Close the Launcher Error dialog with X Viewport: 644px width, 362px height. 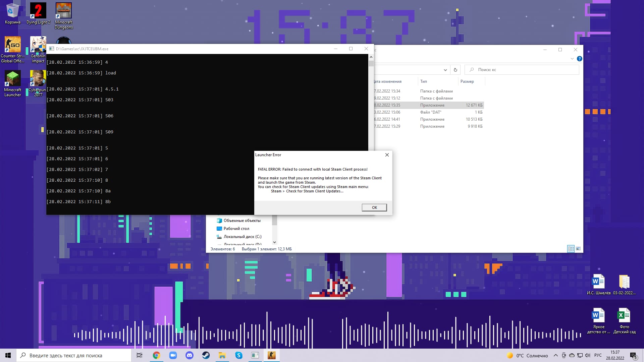[387, 155]
